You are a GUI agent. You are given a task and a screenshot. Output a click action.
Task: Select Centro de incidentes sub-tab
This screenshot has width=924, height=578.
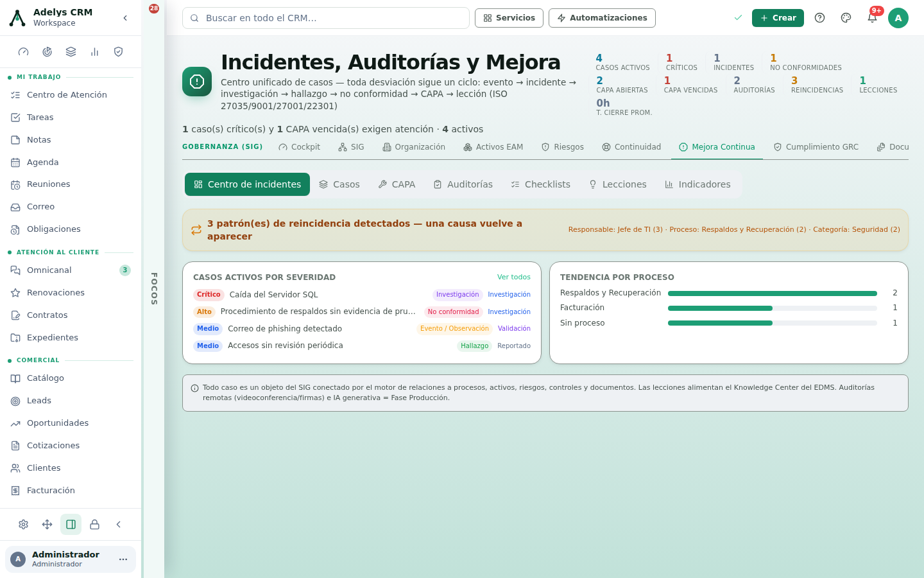click(x=247, y=184)
